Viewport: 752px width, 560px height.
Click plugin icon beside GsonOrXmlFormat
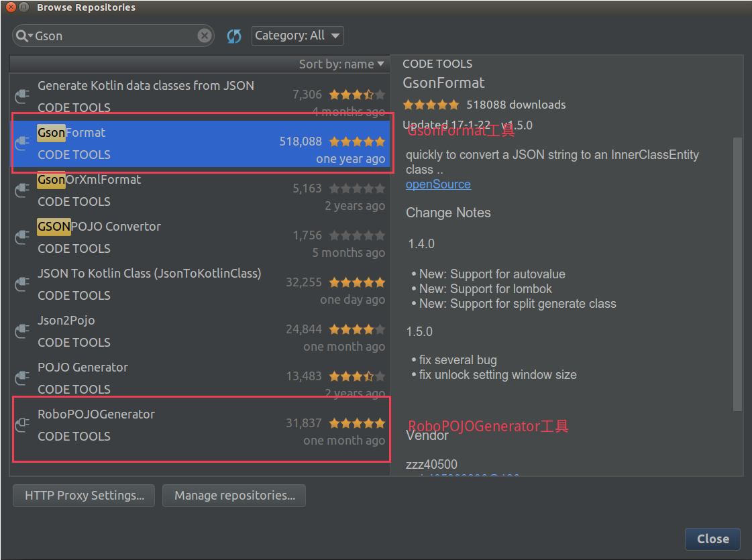22,190
